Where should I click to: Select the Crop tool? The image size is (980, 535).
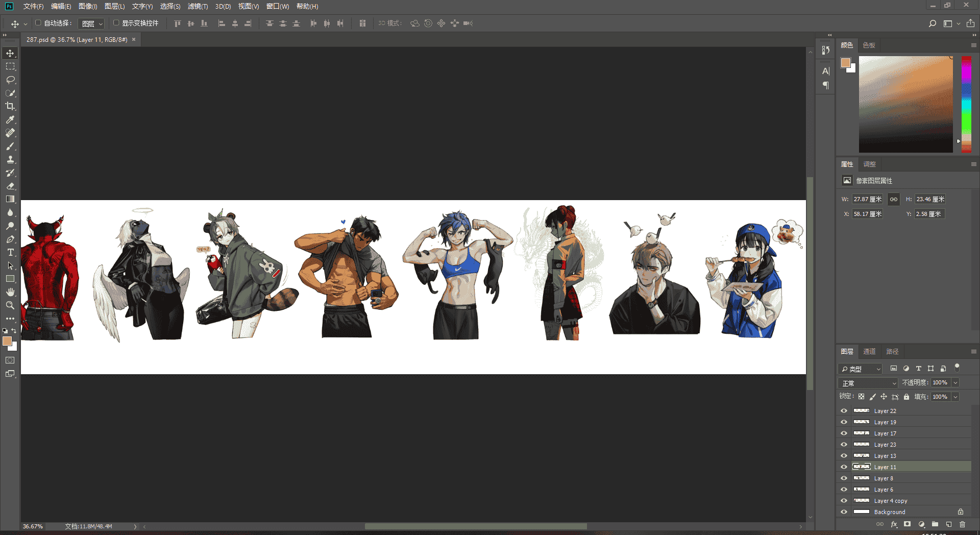point(10,106)
